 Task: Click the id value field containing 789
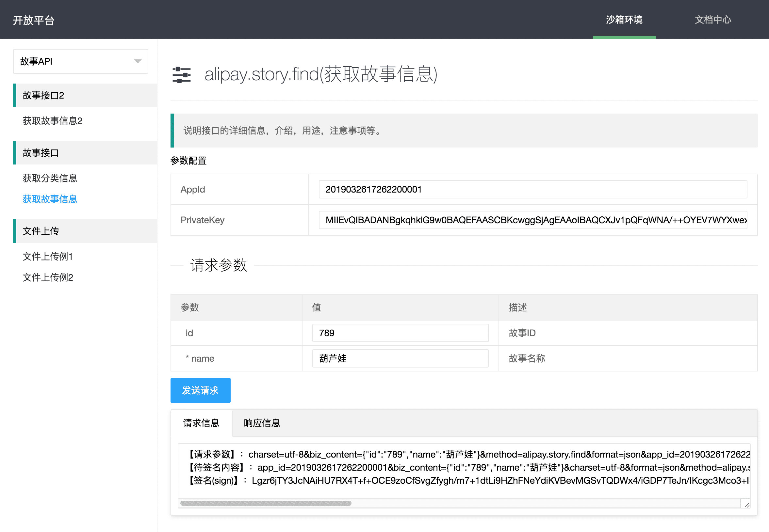click(x=400, y=333)
